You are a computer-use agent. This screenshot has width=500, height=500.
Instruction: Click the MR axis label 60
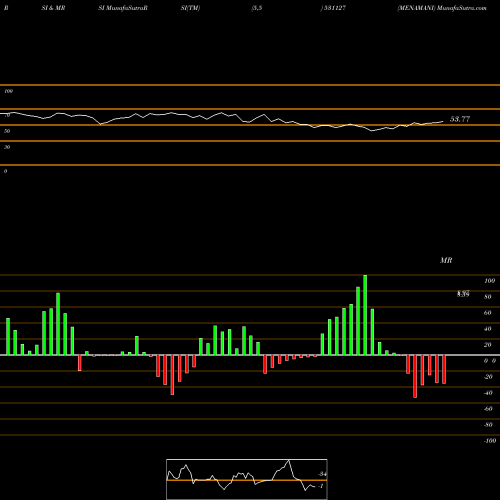point(488,313)
